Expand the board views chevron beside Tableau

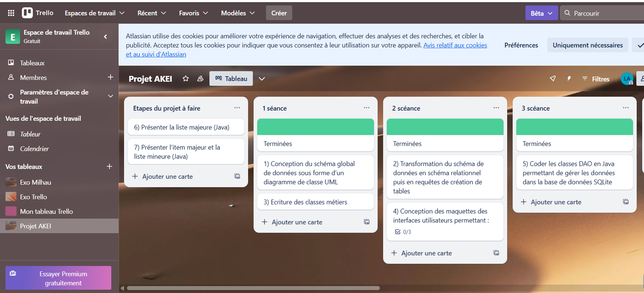(x=262, y=78)
